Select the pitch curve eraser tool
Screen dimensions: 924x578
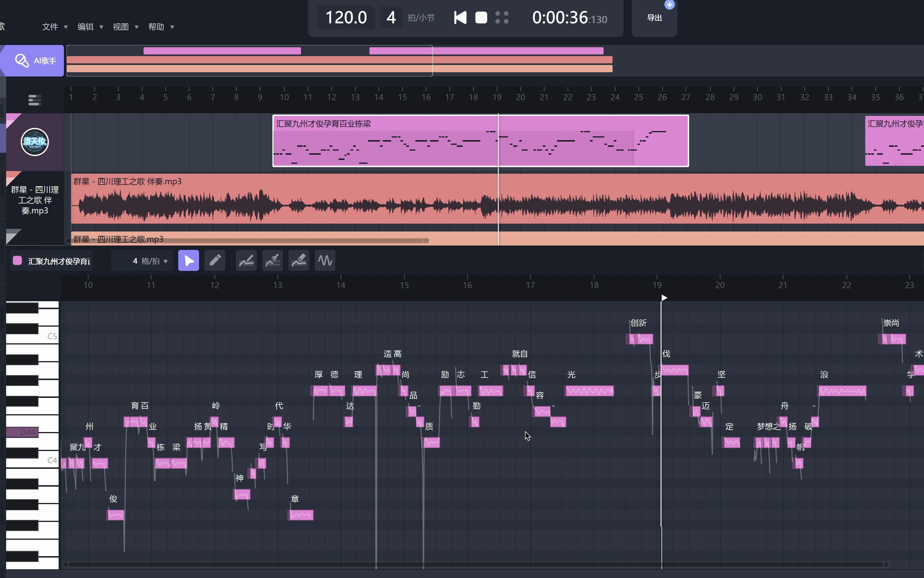click(299, 261)
